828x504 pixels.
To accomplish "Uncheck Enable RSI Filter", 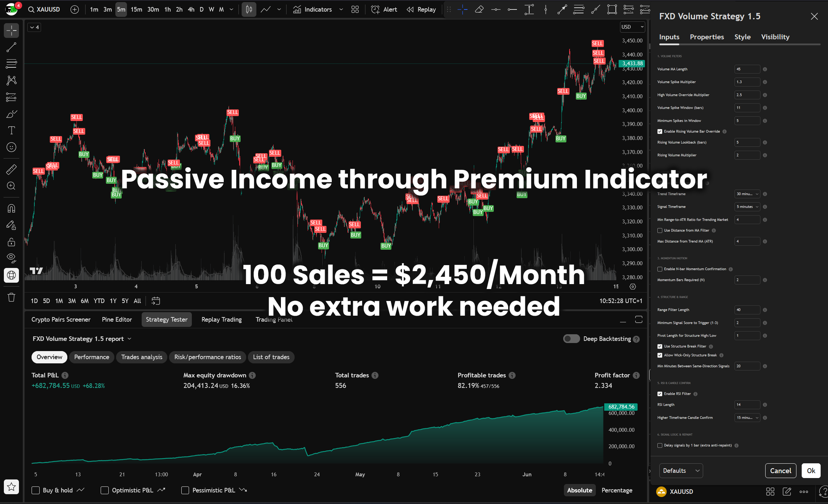I will coord(660,394).
